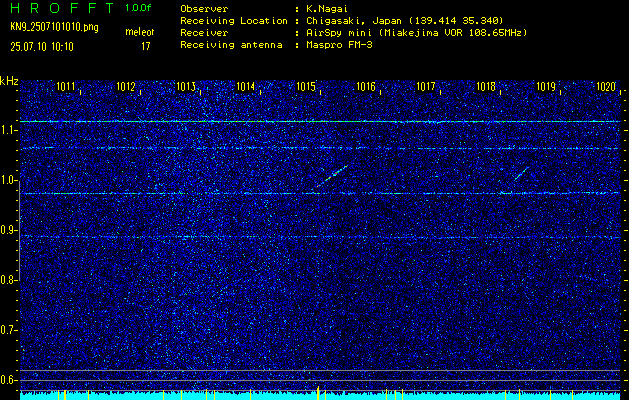The image size is (629, 400).
Task: Click the green HROFFT title text
Action: 63,8
